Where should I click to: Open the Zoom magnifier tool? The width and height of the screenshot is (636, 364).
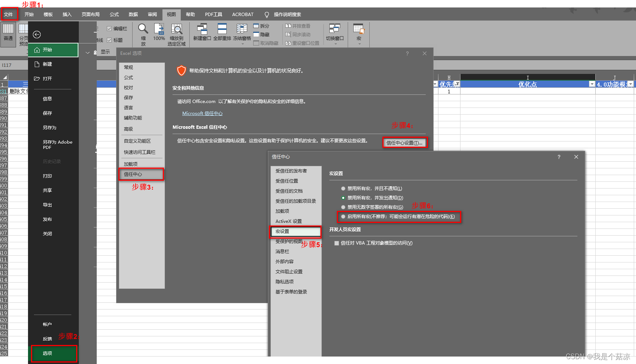coord(143,29)
